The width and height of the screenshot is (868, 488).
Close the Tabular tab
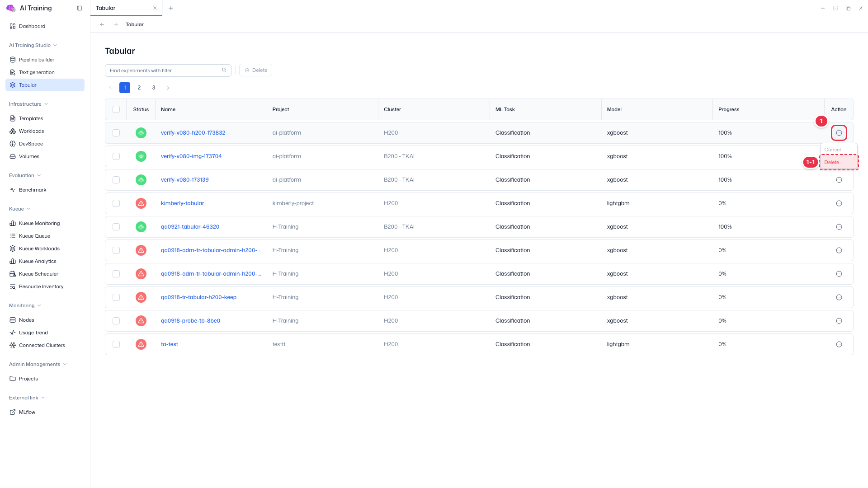(x=155, y=8)
